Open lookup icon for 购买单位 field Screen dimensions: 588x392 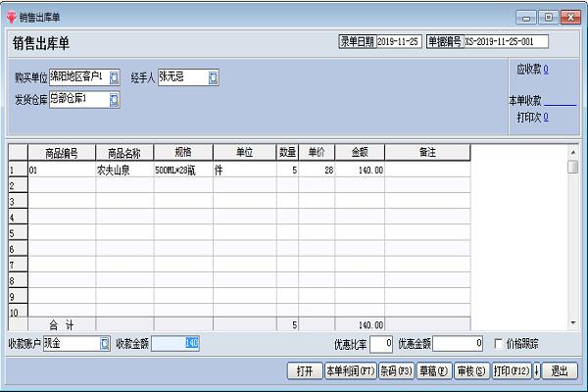point(114,77)
